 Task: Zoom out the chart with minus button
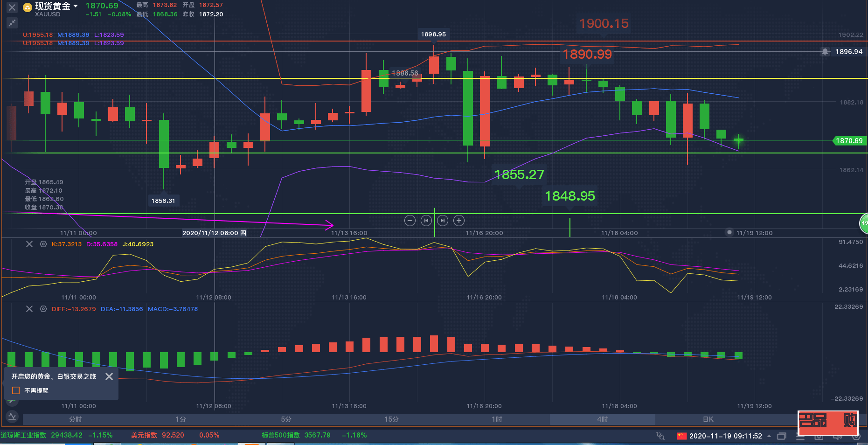(x=410, y=221)
